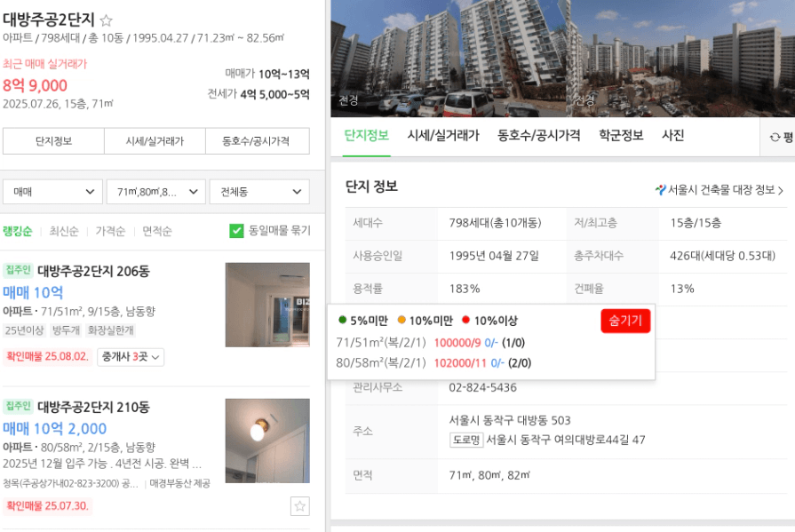795x532 pixels.
Task: Toggle the 동일매물 묶기 checkbox
Action: pos(237,231)
